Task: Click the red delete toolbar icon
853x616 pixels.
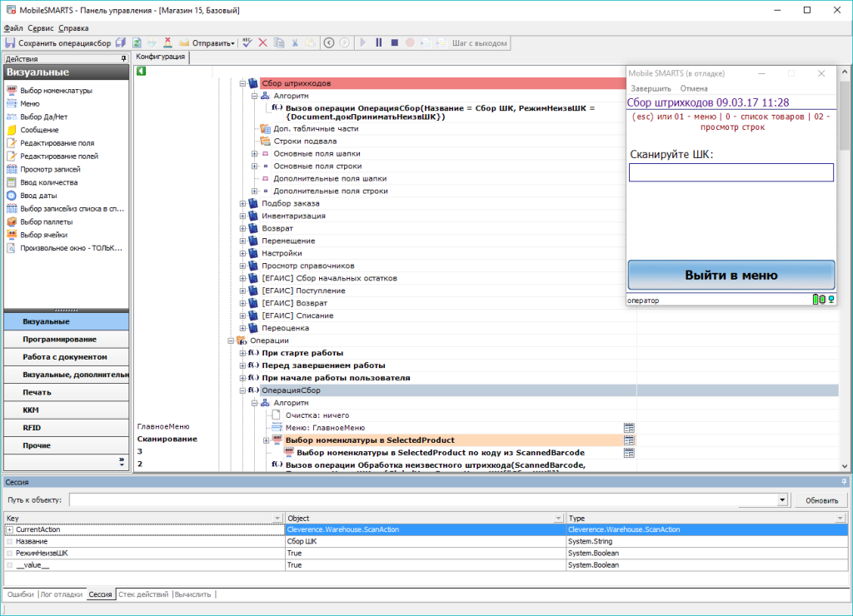Action: [262, 43]
